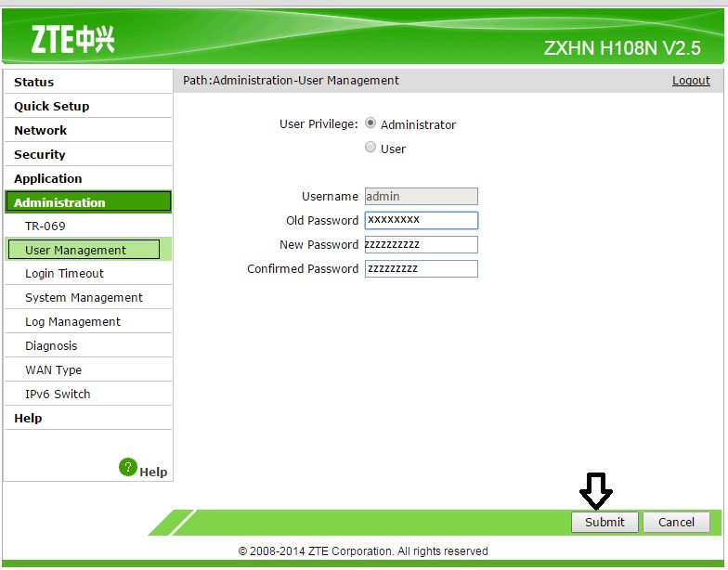Open the Diagnosis page

coord(88,345)
